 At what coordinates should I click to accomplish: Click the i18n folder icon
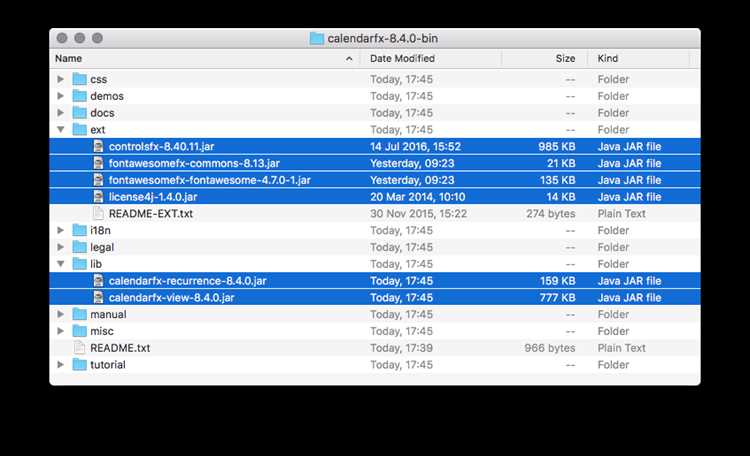pos(79,230)
